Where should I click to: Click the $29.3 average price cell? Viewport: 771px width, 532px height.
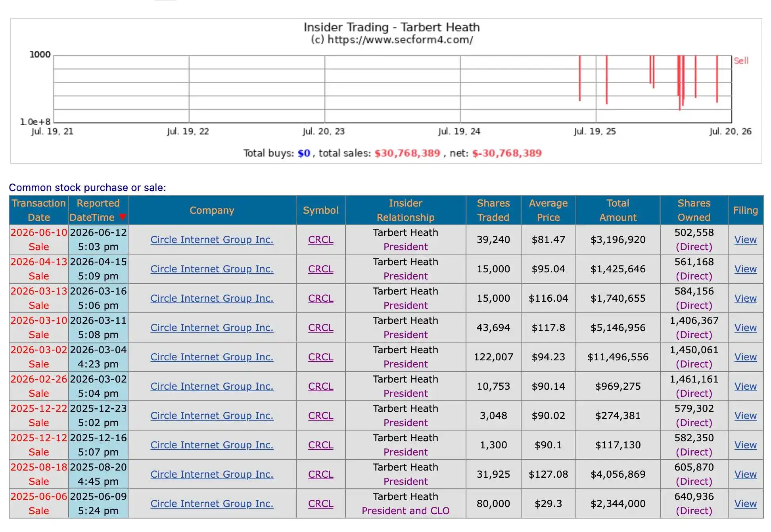pyautogui.click(x=548, y=503)
